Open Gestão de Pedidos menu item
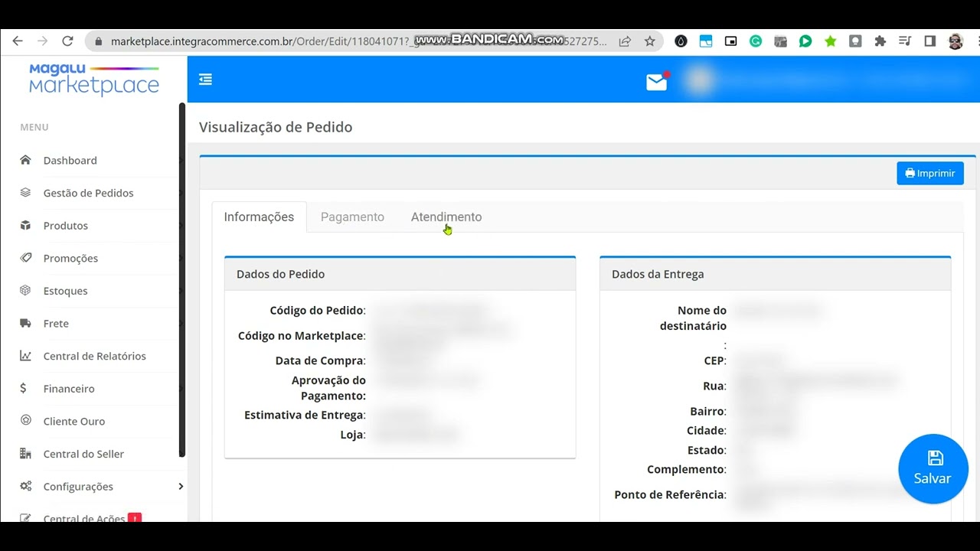 (89, 193)
